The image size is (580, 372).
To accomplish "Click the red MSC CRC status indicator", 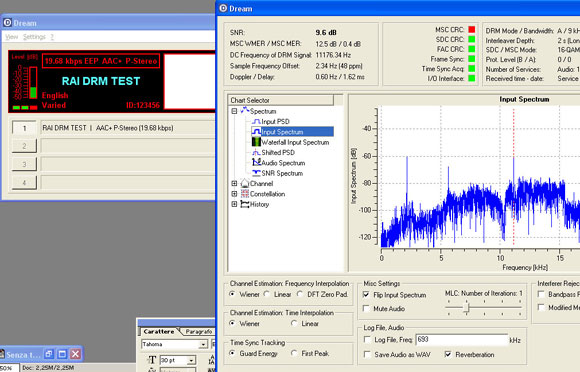I will 472,30.
